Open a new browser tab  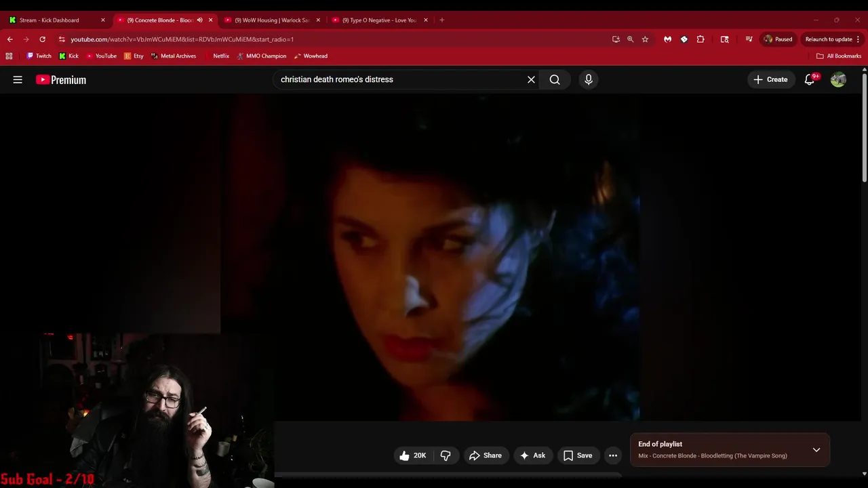441,20
